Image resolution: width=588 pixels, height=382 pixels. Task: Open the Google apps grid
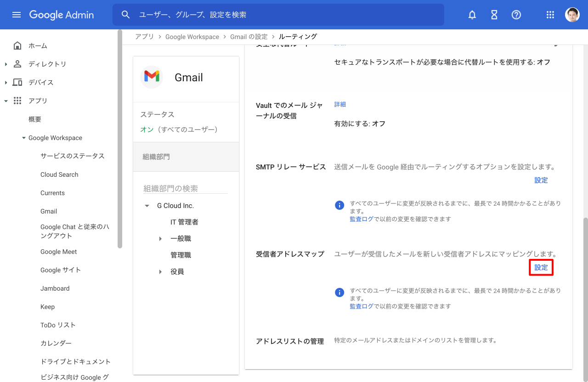click(550, 15)
